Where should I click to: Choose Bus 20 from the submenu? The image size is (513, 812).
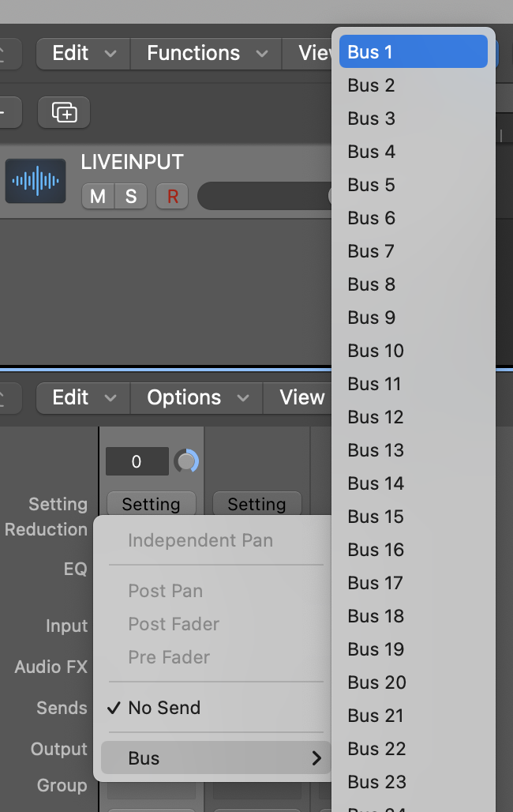coord(377,682)
